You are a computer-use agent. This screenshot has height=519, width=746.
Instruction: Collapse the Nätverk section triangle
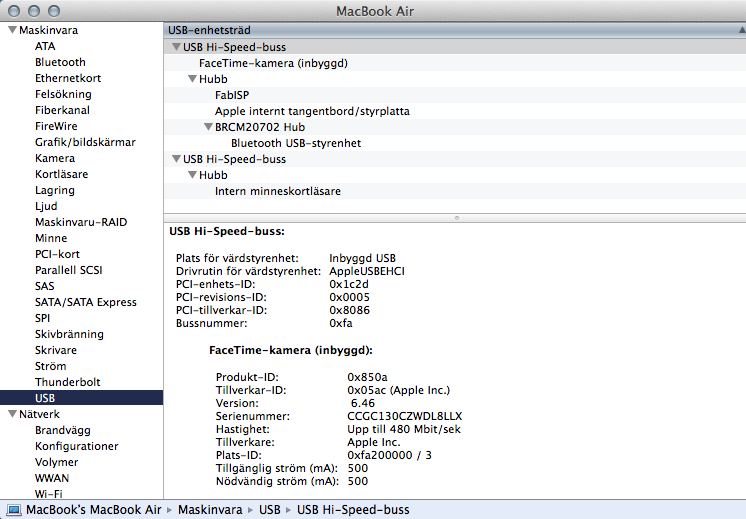coord(12,414)
